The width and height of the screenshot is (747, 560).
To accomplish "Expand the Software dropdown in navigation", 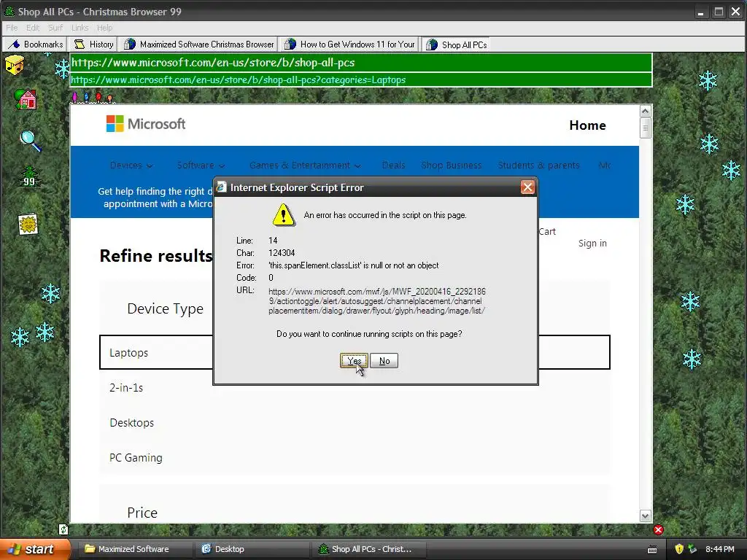I will click(201, 166).
